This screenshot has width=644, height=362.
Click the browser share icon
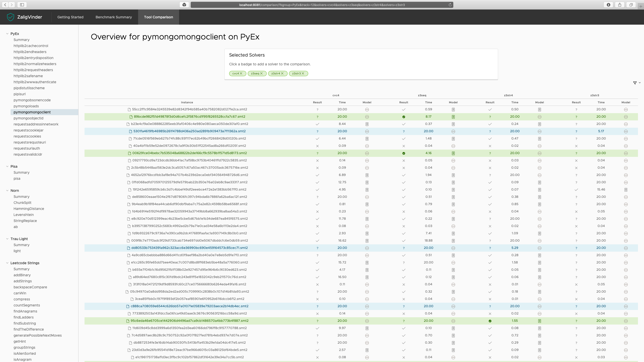[620, 5]
